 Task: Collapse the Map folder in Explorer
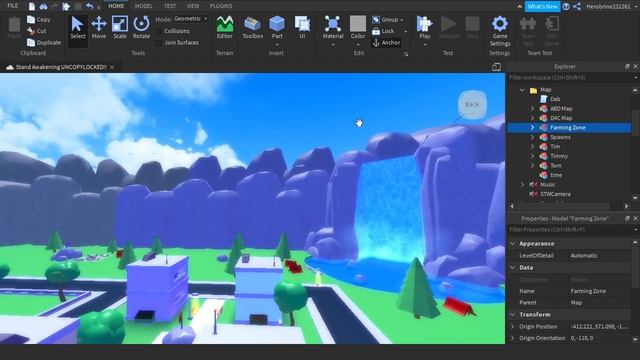click(522, 89)
